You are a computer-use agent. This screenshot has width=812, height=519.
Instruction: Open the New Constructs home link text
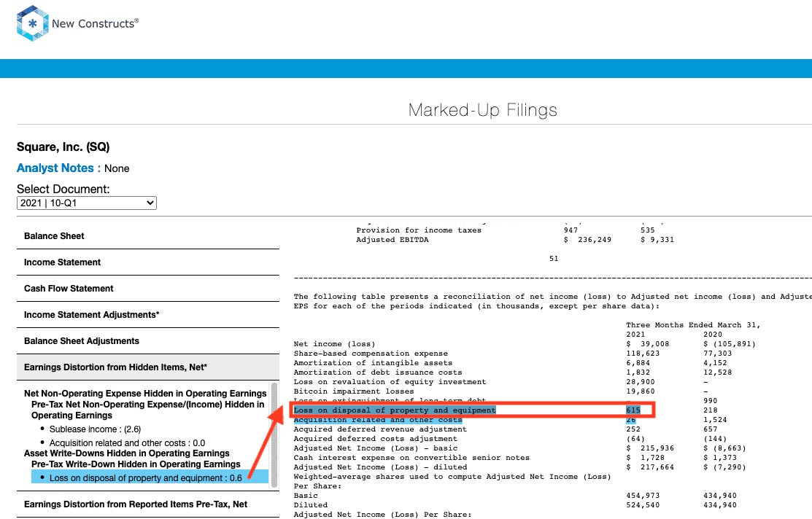pos(96,23)
